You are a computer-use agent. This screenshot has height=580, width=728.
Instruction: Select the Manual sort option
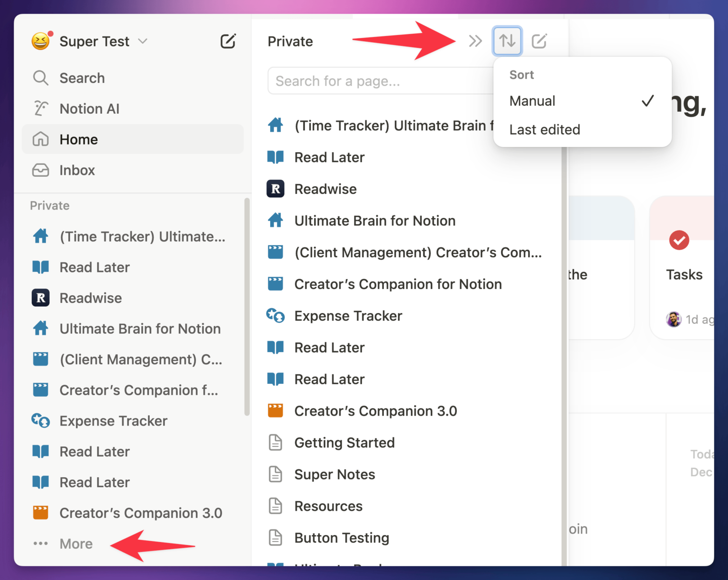click(532, 101)
